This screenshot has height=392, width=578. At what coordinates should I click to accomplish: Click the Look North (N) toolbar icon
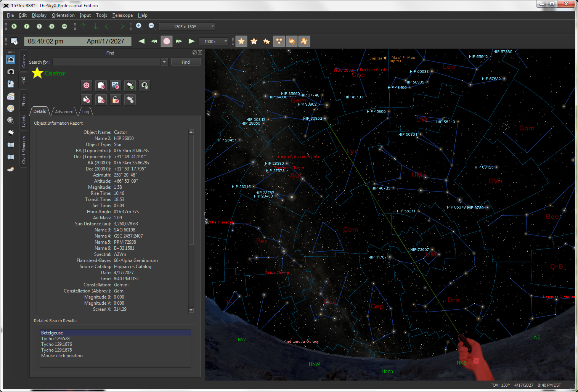pos(14,26)
